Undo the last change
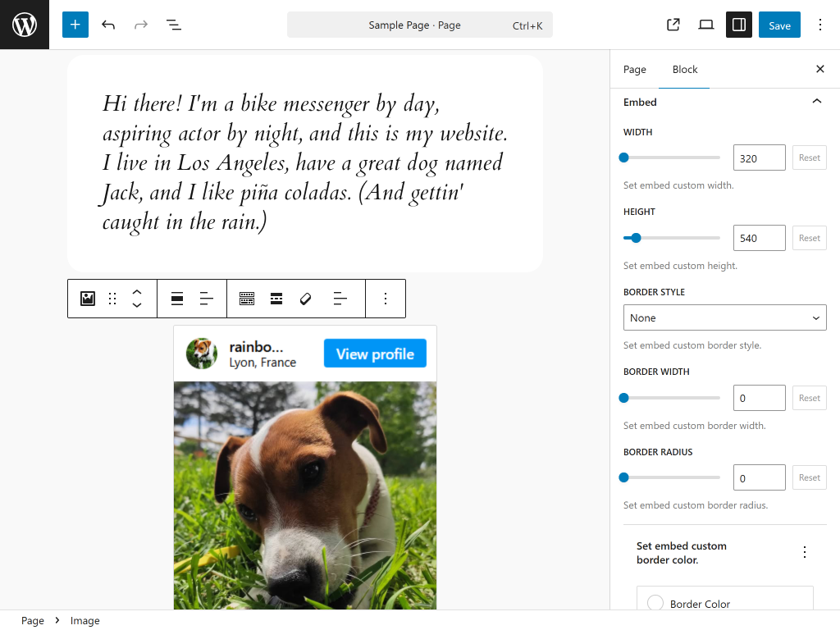 tap(108, 25)
